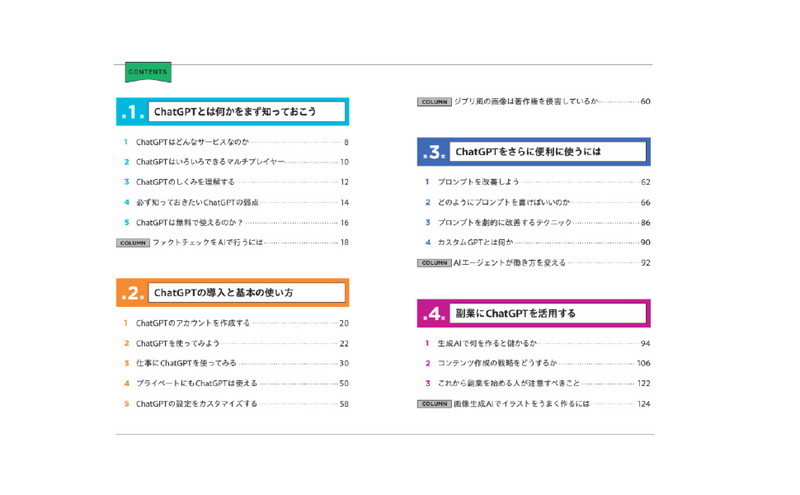Open entry ChatGPTの設定をカスタマイズする
The height and width of the screenshot is (495, 800).
tap(197, 404)
